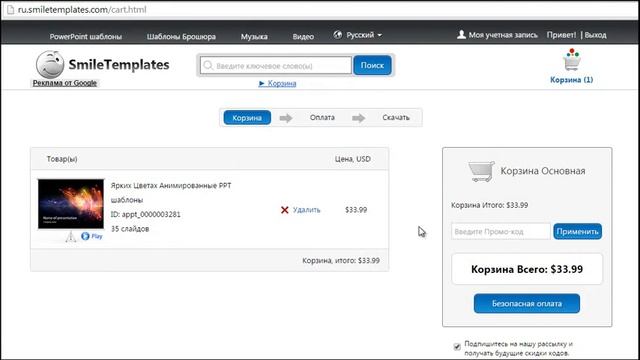The height and width of the screenshot is (360, 640).
Task: Click the grey cart icon in summary
Action: [481, 171]
